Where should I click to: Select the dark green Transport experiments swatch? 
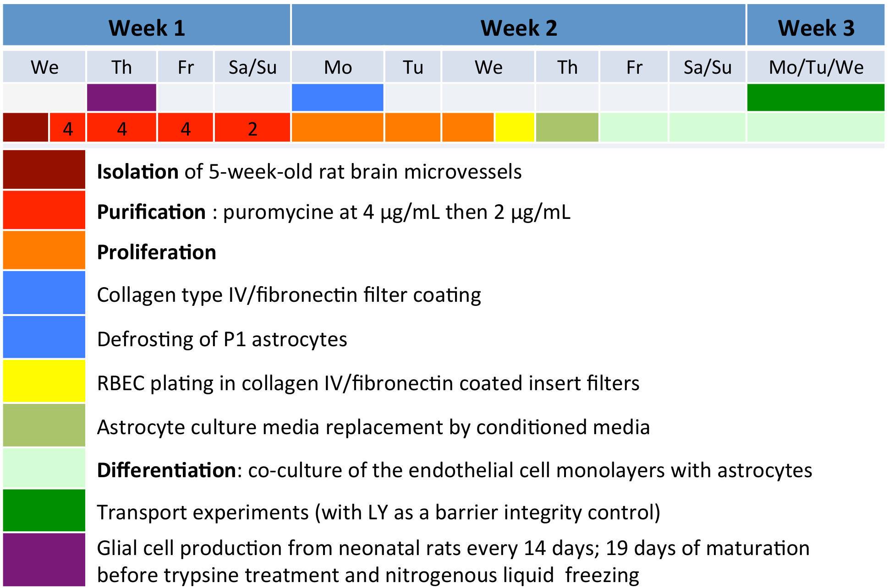coord(44,511)
